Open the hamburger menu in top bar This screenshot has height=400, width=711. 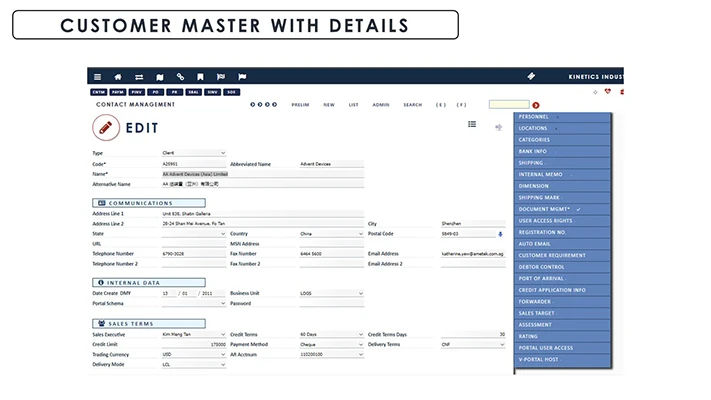[97, 77]
